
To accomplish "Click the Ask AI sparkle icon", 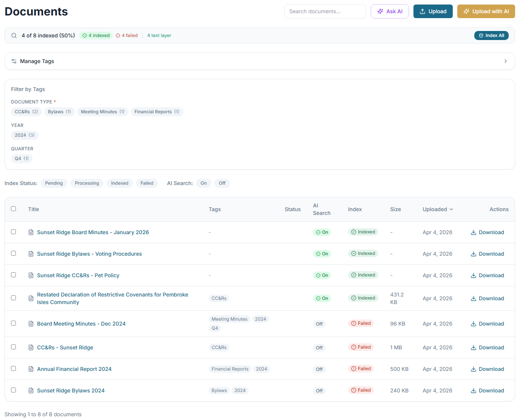I will click(x=380, y=11).
